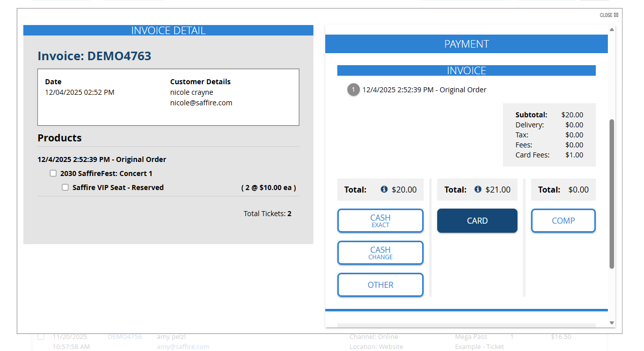644x351 pixels.
Task: Click the ( 2 @ $10.00 ea ) price text
Action: coord(269,188)
